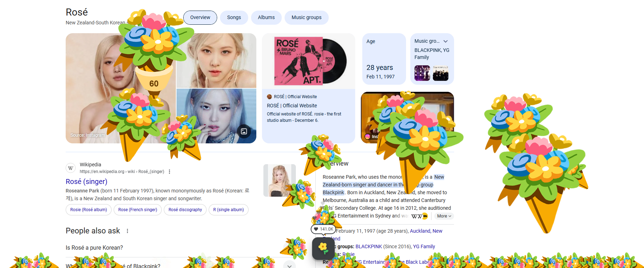Follow the BLACKPINK link in Music groups row
This screenshot has height=268, width=644.
point(369,246)
